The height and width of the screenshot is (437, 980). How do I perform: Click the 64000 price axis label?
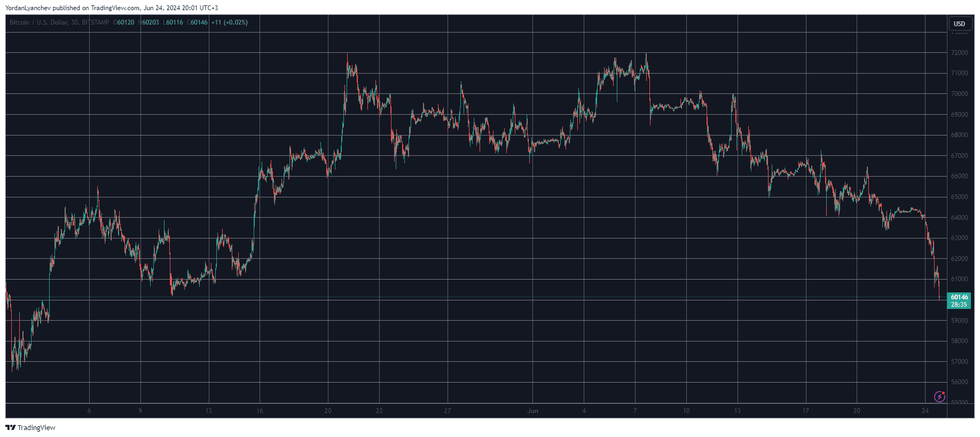(x=959, y=218)
